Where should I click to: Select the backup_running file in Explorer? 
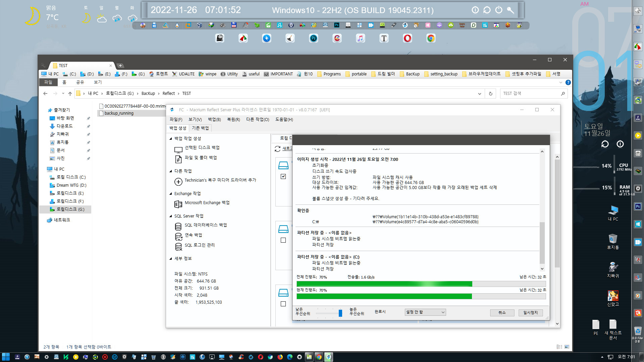tap(119, 113)
